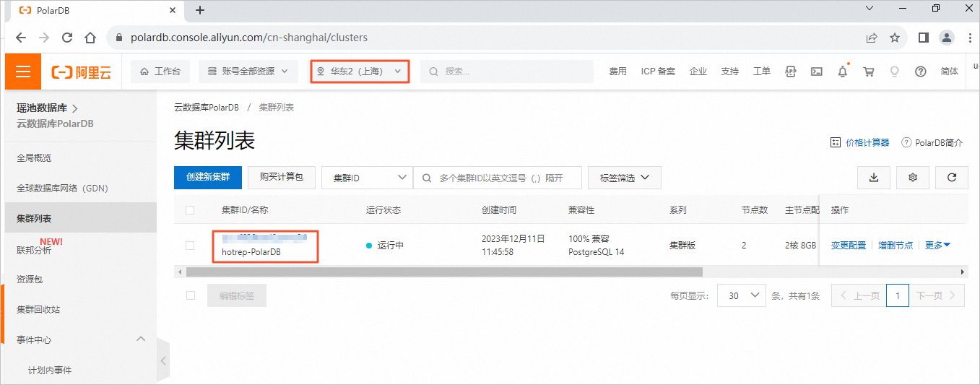Bookmark this page with the star

pos(895,38)
